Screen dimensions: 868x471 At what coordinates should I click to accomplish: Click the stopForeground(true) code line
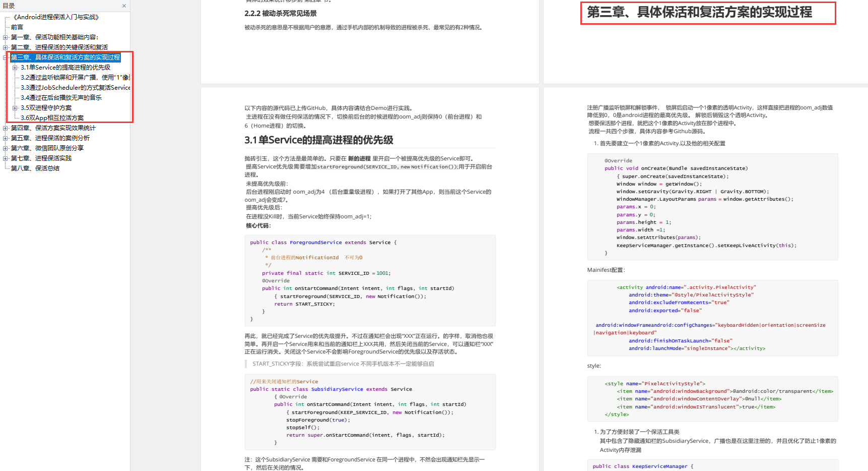318,420
